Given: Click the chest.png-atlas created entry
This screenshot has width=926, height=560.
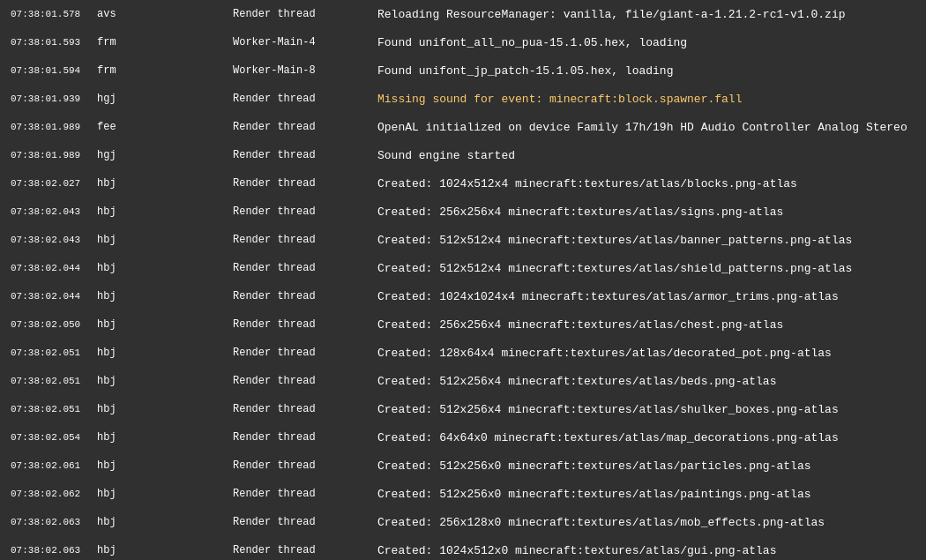Looking at the screenshot, I should 579,325.
